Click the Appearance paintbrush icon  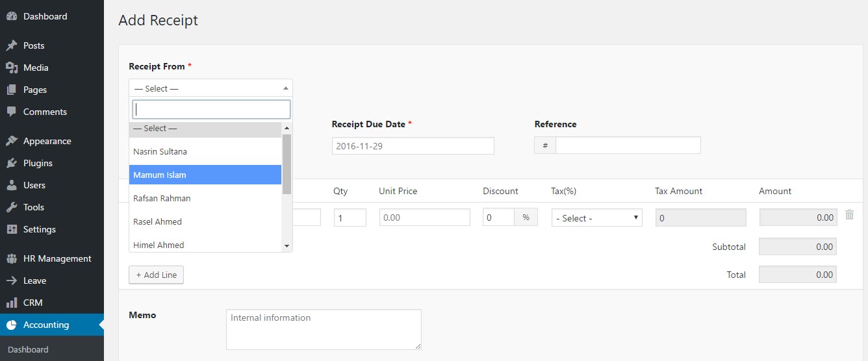tap(12, 141)
